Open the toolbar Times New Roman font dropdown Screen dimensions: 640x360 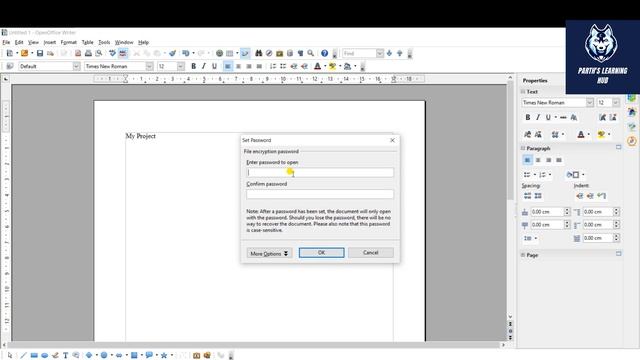coord(149,66)
